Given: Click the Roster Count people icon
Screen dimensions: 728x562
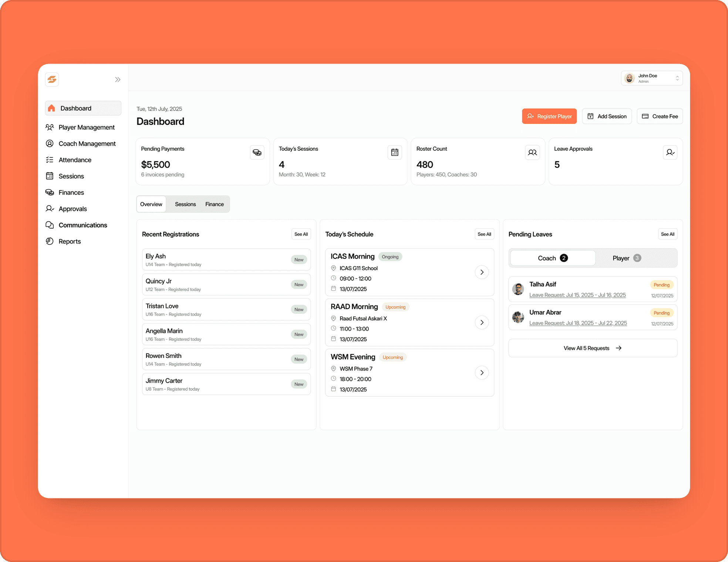Looking at the screenshot, I should tap(532, 152).
